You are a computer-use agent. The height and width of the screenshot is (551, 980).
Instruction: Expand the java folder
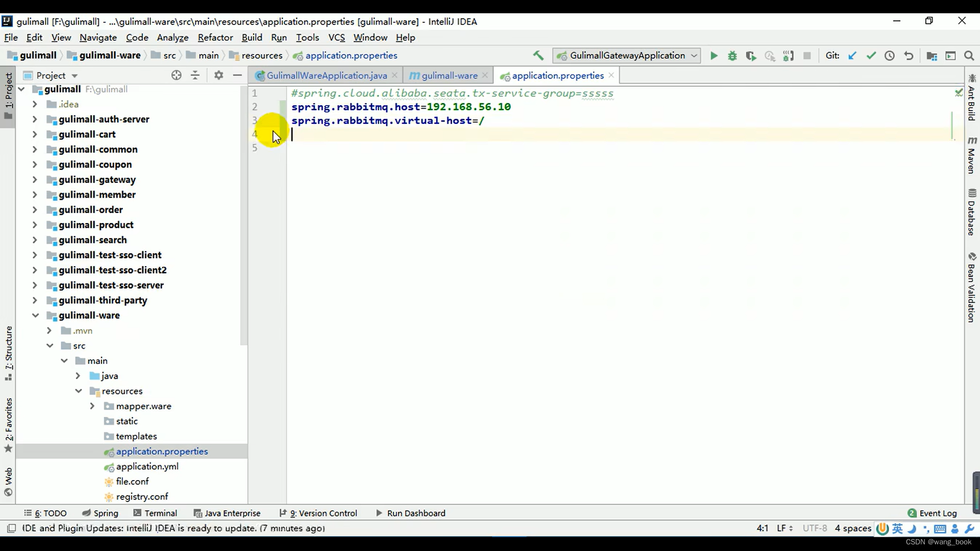78,376
